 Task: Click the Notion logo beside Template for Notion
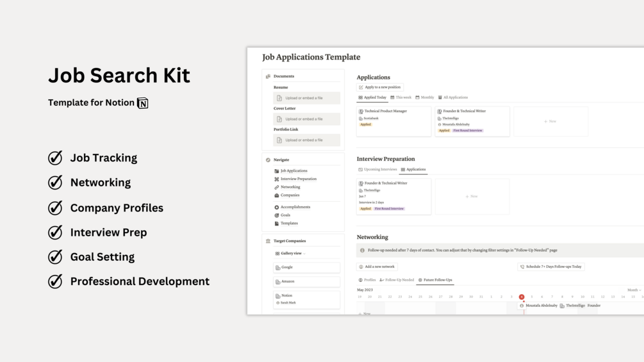[142, 103]
